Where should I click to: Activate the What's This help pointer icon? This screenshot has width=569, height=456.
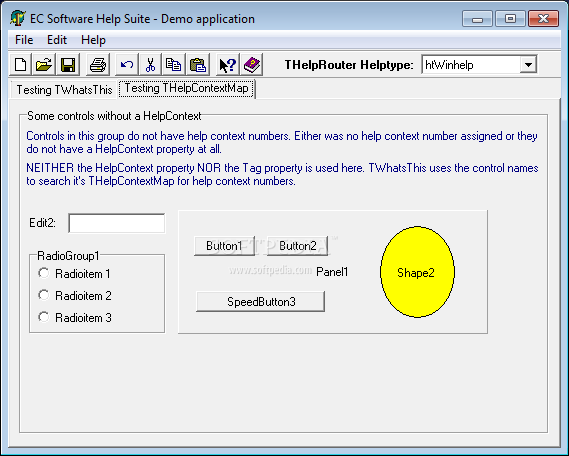pos(228,65)
